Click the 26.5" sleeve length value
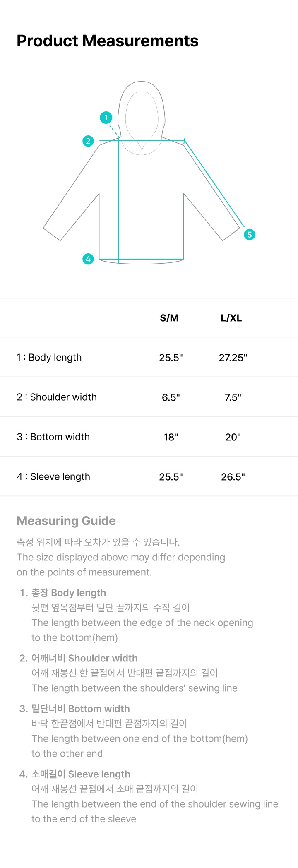 pos(233,477)
